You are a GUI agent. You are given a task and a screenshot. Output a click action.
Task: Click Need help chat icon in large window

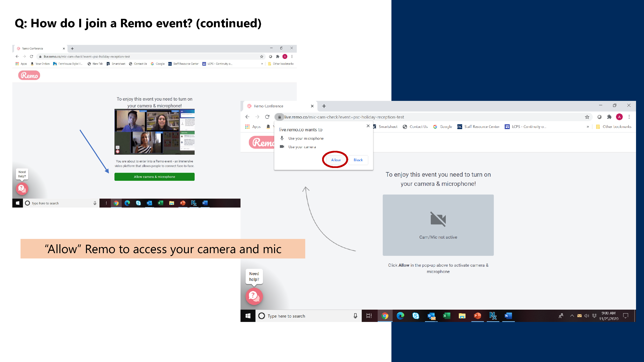tap(254, 296)
